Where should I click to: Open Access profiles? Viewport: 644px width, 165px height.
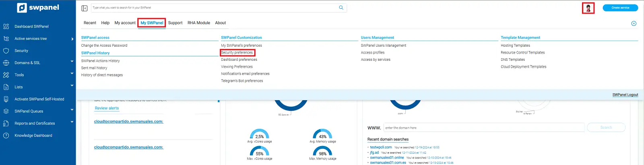373,53
